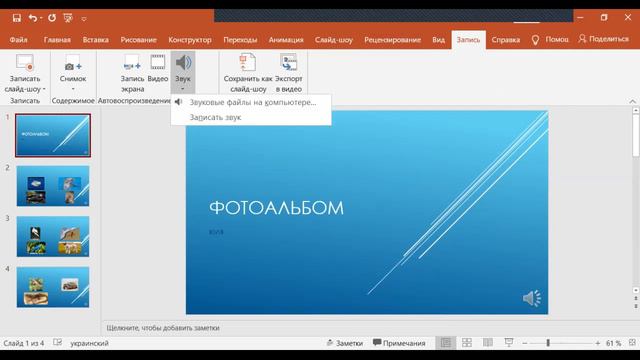This screenshot has width=640, height=360.
Task: Click the ФОТОАЛЬБОМ title text on slide
Action: click(x=276, y=208)
